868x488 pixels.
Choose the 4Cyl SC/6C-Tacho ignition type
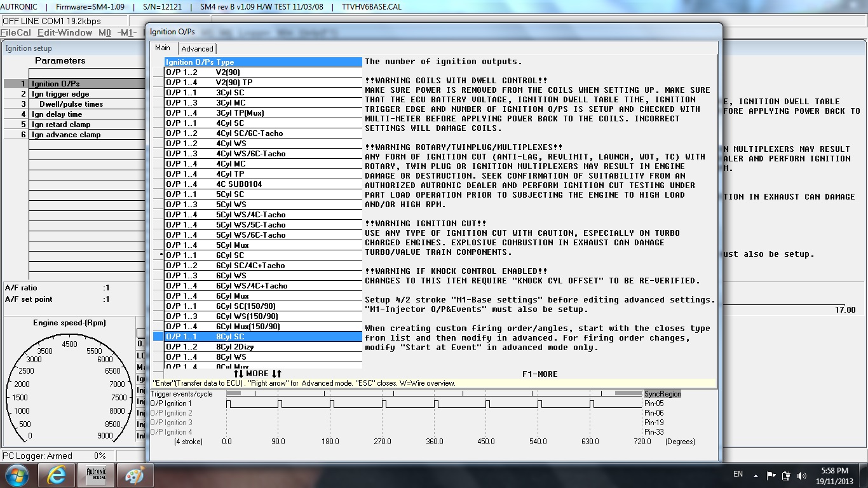pyautogui.click(x=263, y=133)
